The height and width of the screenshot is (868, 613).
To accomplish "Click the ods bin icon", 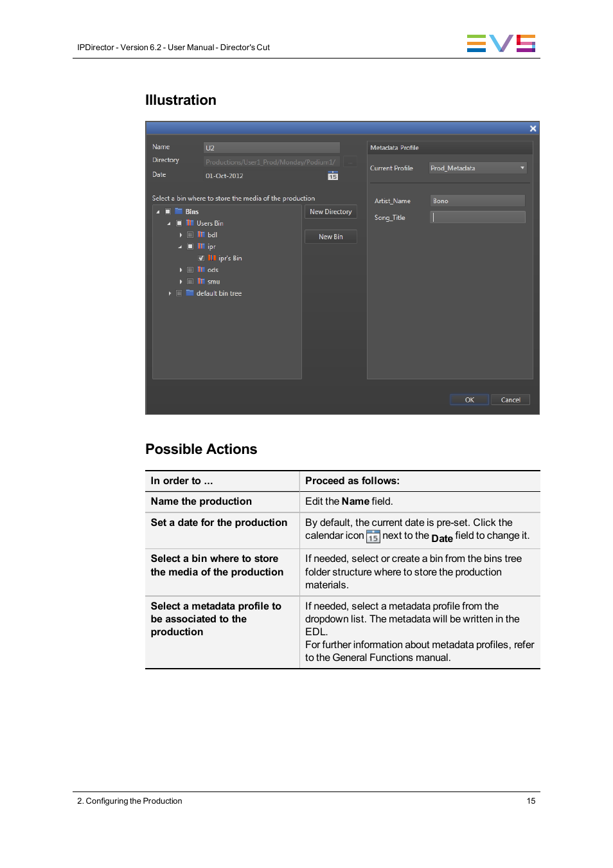I will point(201,269).
